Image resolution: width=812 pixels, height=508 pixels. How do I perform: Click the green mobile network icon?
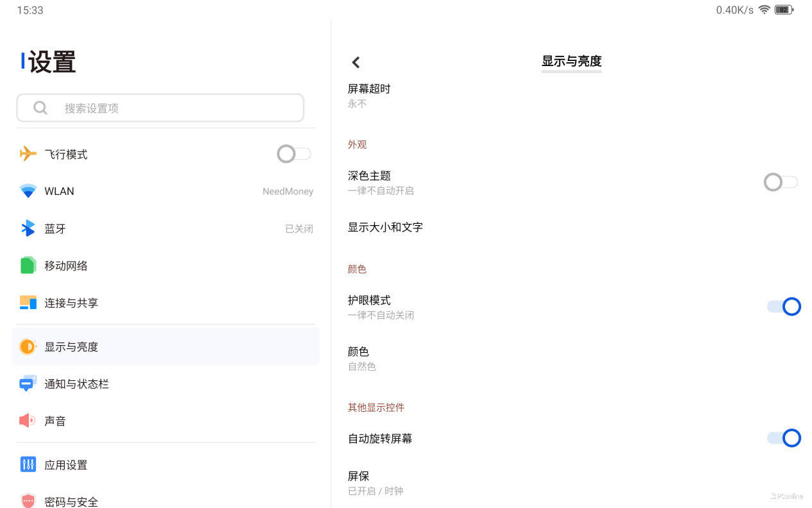28,266
